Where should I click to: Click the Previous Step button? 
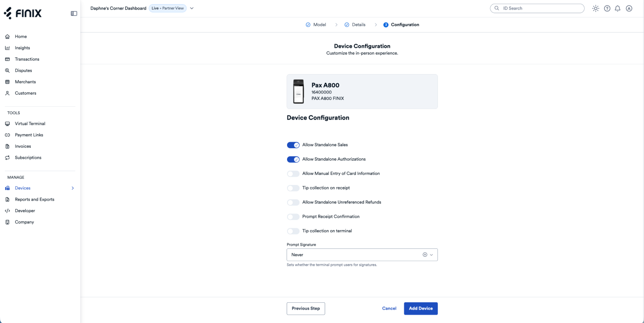[x=306, y=308]
